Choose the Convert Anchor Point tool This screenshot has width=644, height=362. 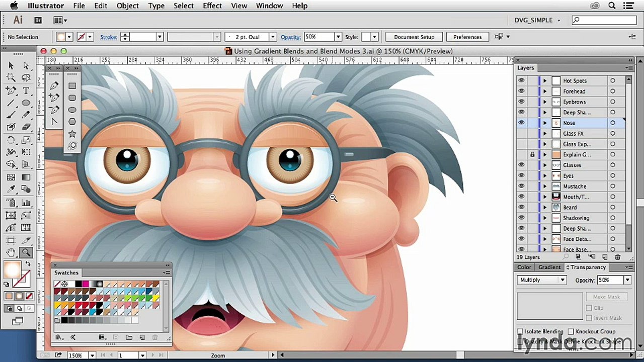click(55, 122)
